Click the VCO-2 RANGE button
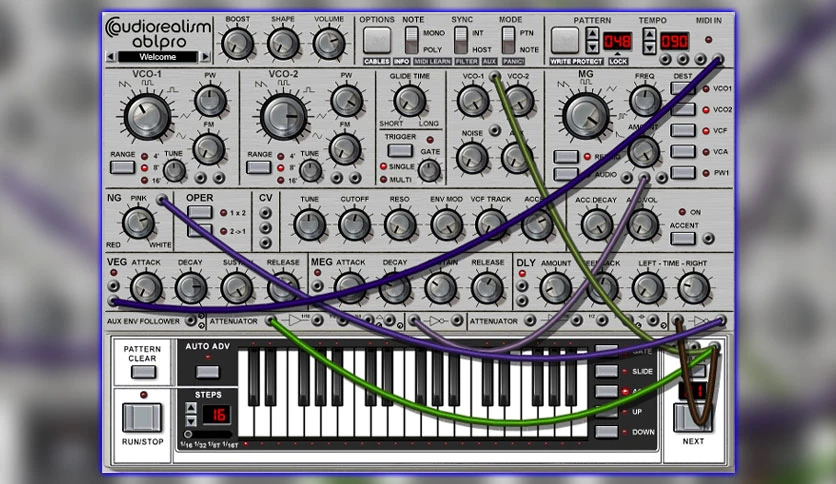Image resolution: width=836 pixels, height=484 pixels. pyautogui.click(x=259, y=167)
